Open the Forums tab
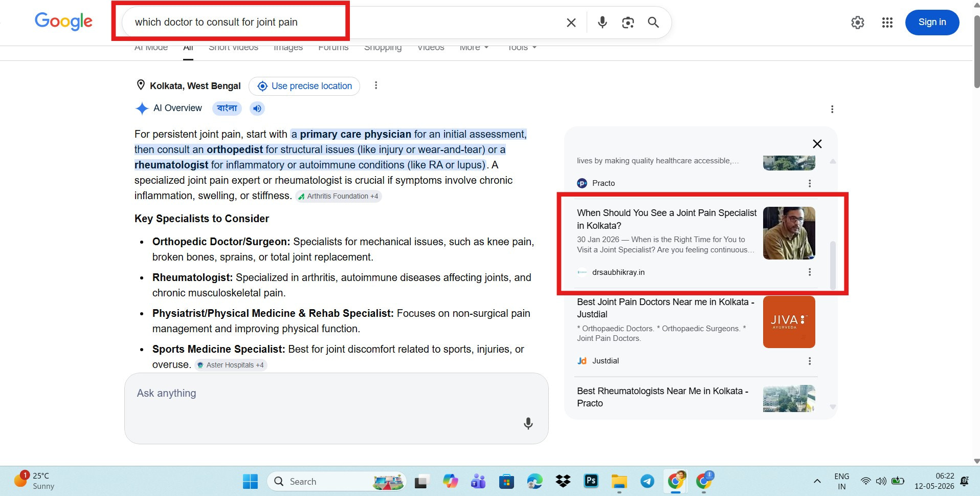 (x=333, y=48)
